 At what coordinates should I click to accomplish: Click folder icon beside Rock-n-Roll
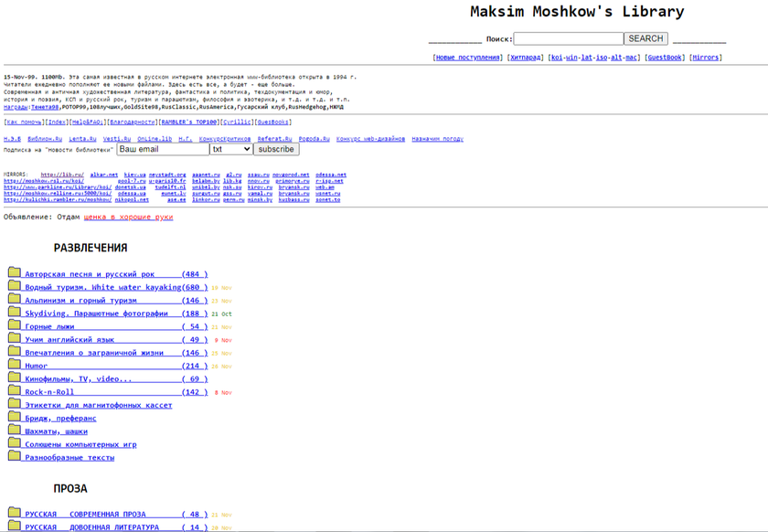pyautogui.click(x=15, y=390)
